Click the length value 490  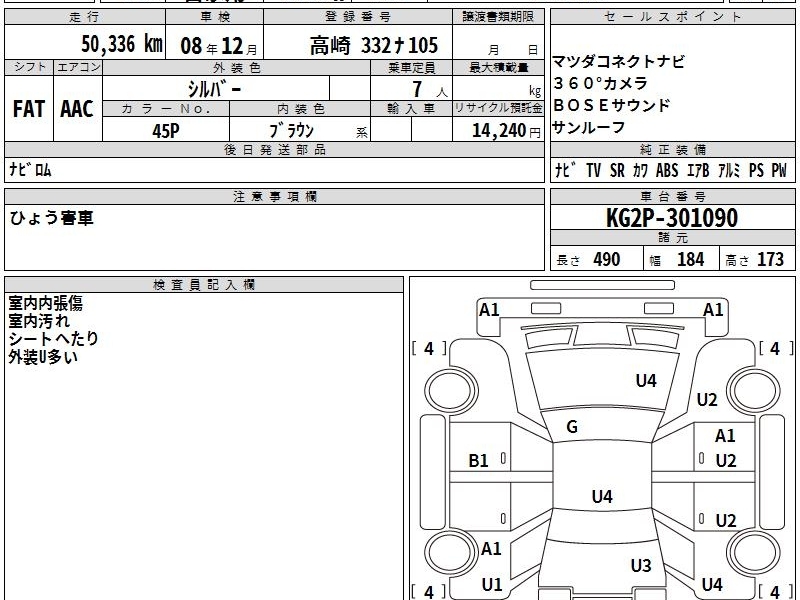(607, 259)
